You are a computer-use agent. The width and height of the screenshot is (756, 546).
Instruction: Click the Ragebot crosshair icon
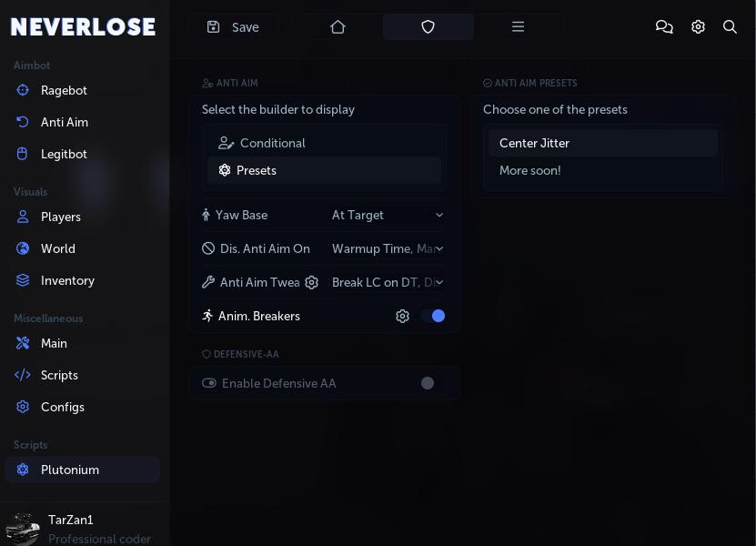[x=23, y=90]
